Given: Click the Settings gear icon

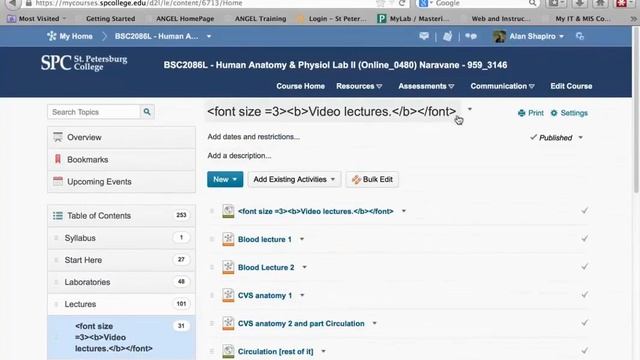Looking at the screenshot, I should [x=554, y=113].
